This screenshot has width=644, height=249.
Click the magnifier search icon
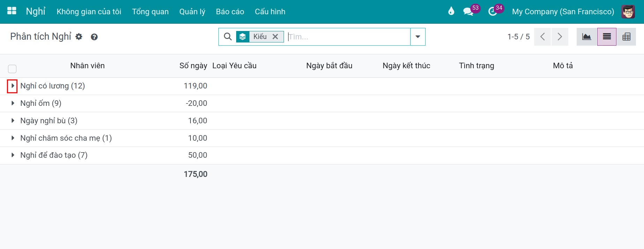pyautogui.click(x=228, y=37)
